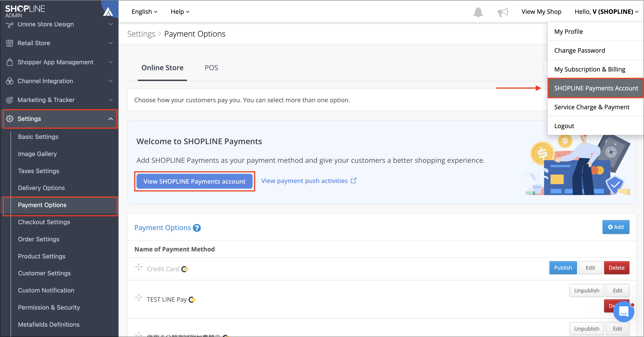Delete the Credit Card payment method

click(617, 268)
